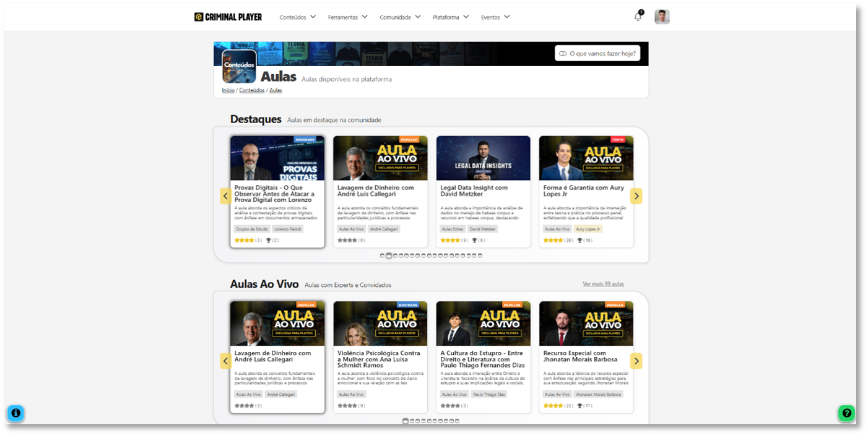868x436 pixels.
Task: Open your profile picture in the top bar
Action: [x=662, y=17]
